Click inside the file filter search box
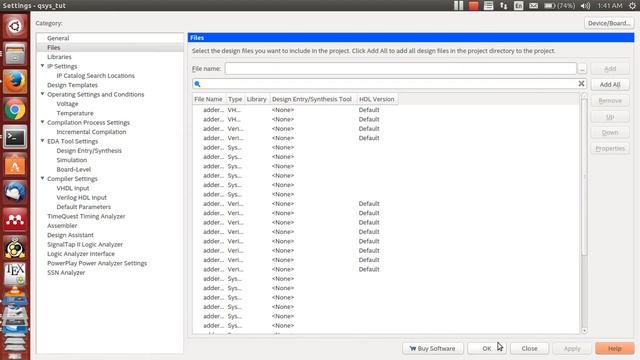The height and width of the screenshot is (360, 640). 389,84
